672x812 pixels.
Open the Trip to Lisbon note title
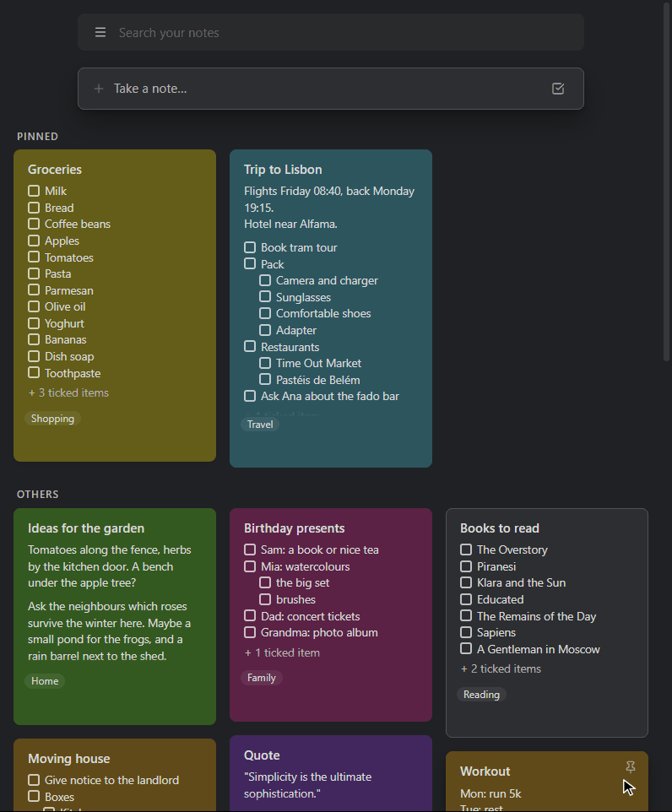coord(283,170)
